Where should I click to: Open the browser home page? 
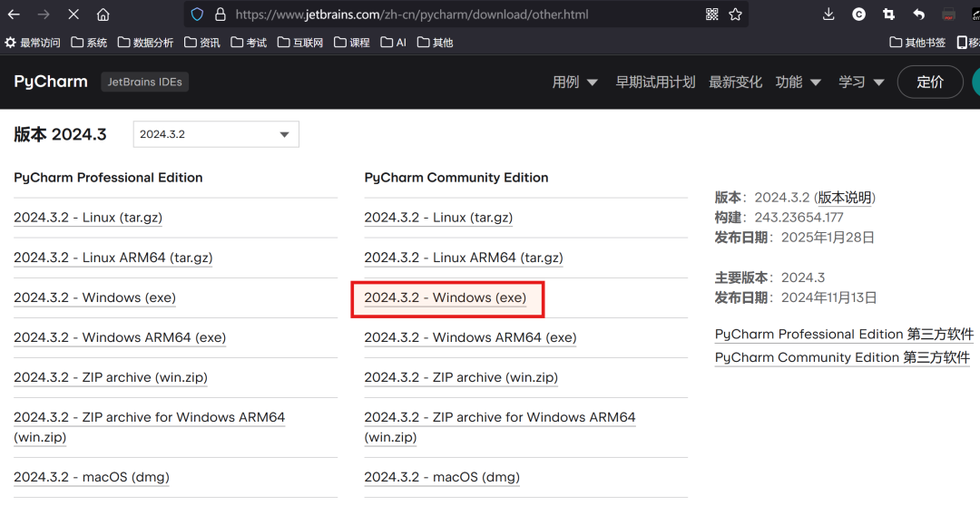pos(103,15)
